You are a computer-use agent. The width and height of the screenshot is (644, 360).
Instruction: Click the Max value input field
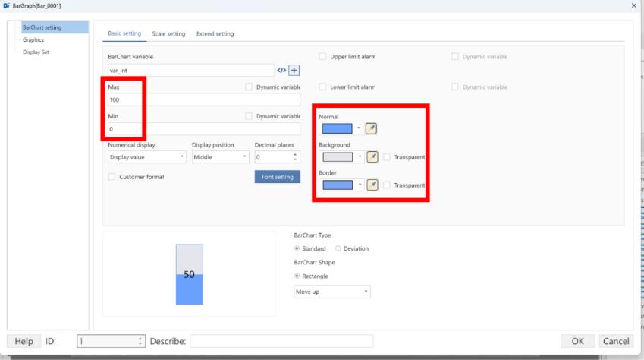(x=204, y=99)
